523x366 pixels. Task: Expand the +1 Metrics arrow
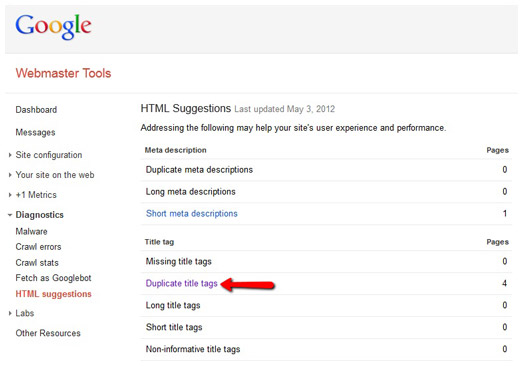tap(10, 195)
